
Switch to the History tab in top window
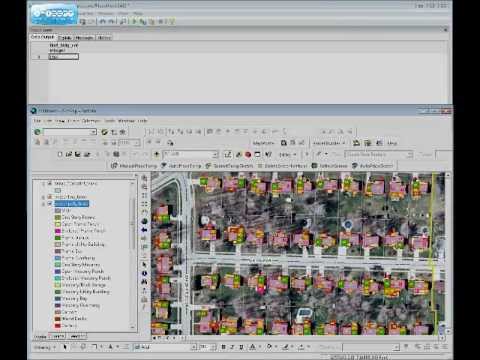point(104,38)
